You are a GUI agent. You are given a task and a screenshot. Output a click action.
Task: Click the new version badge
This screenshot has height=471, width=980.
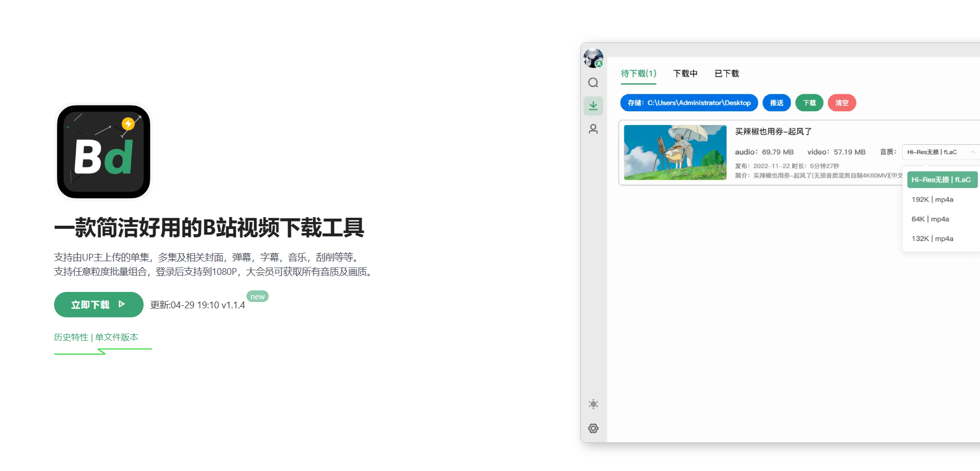click(x=258, y=296)
